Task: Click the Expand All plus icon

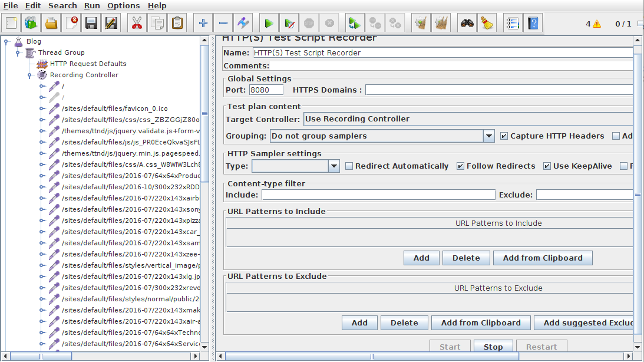Action: (x=203, y=23)
